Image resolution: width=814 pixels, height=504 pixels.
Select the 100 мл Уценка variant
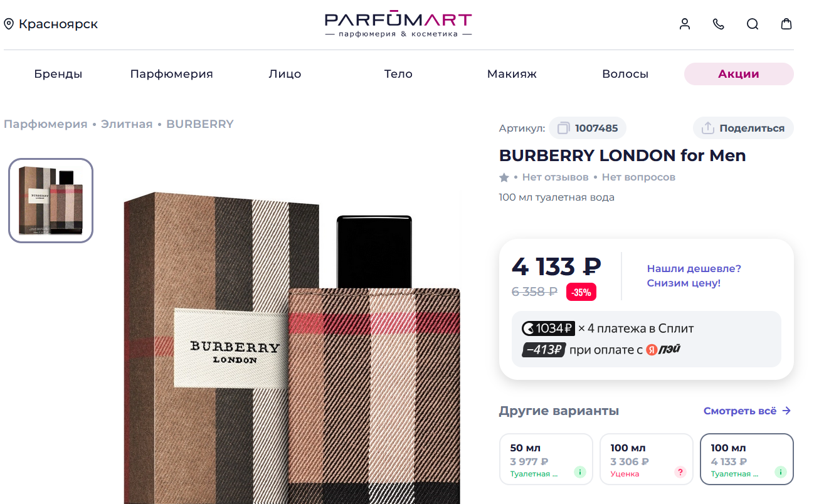(x=647, y=459)
